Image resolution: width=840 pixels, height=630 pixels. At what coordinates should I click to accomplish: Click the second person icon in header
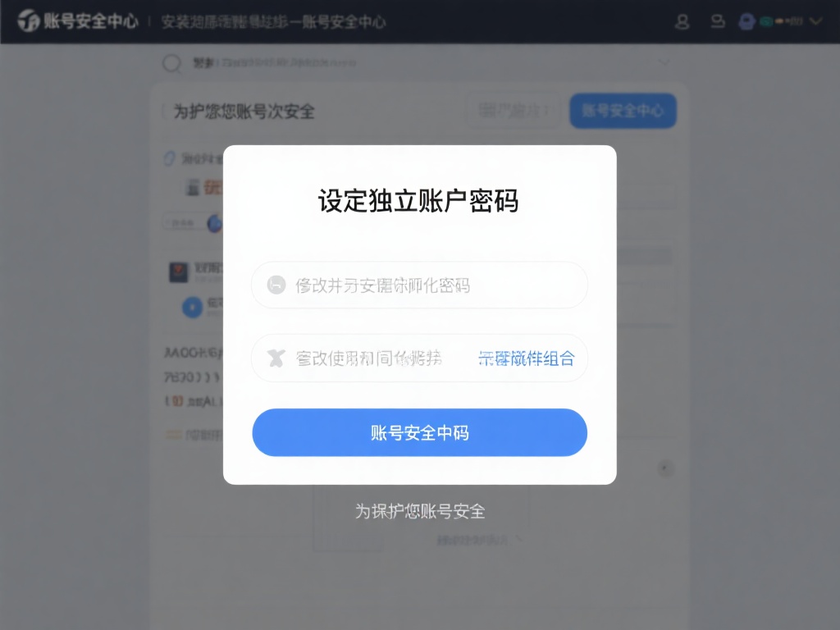point(718,21)
